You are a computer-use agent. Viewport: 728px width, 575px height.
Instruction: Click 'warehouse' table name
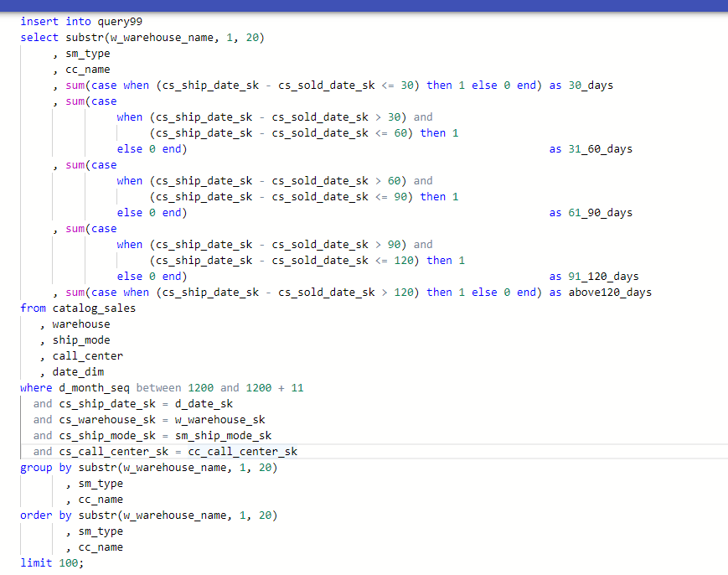pos(81,324)
